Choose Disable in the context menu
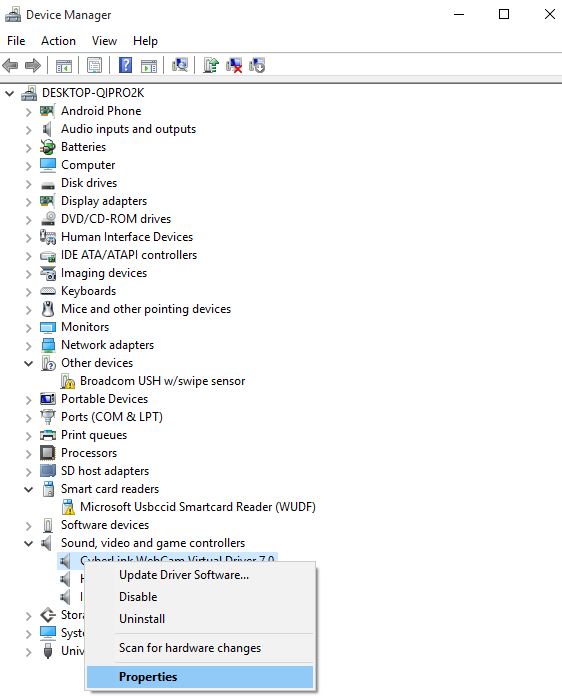Image resolution: width=562 pixels, height=696 pixels. [200, 597]
